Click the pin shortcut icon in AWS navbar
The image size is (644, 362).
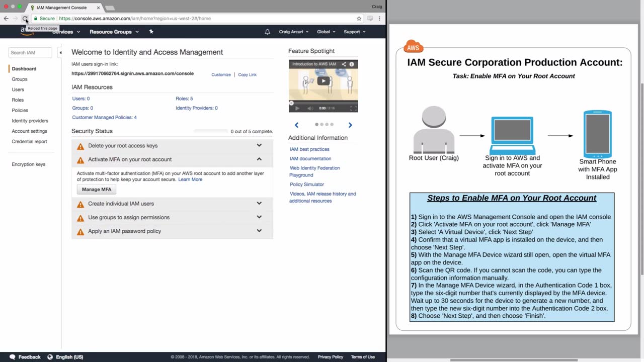click(x=151, y=32)
